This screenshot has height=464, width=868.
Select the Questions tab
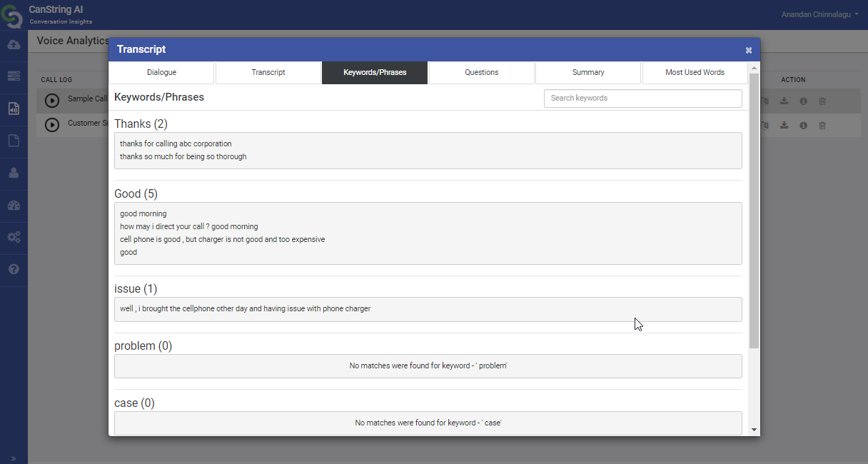482,73
